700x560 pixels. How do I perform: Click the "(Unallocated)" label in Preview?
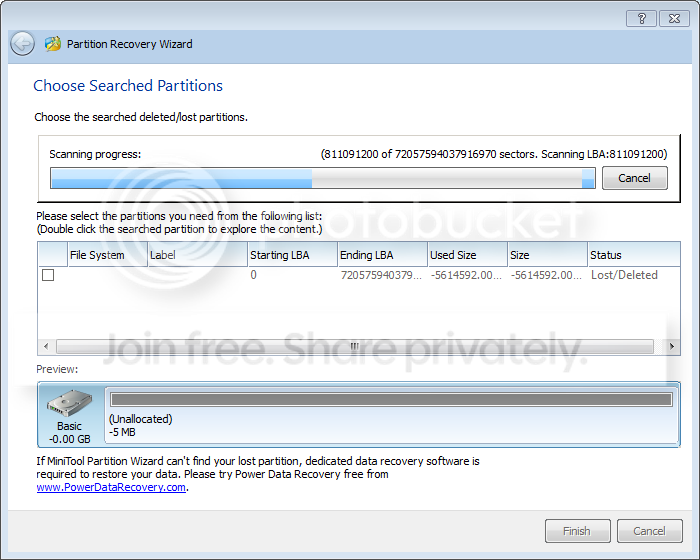pyautogui.click(x=141, y=419)
